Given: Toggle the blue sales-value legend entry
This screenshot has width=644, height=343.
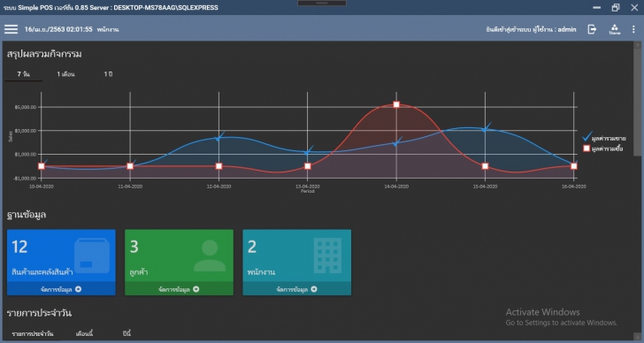Looking at the screenshot, I should pos(604,138).
